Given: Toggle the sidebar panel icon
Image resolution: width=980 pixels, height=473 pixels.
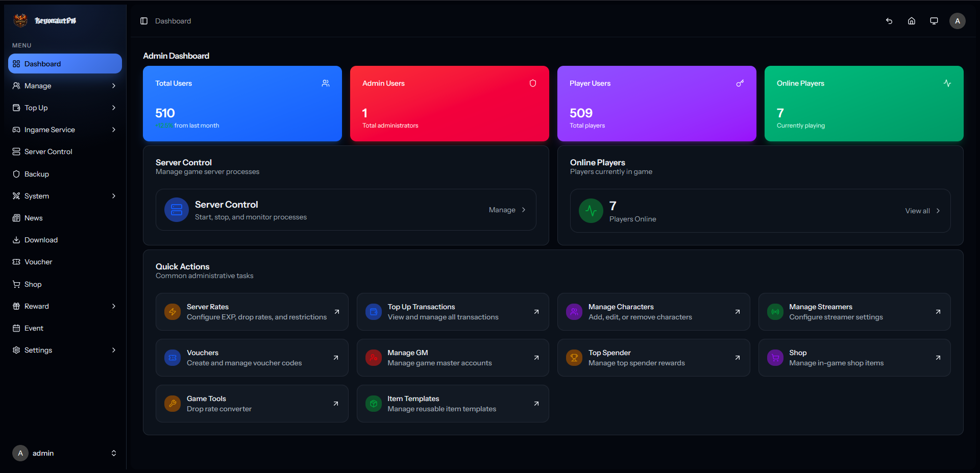Looking at the screenshot, I should pos(144,21).
